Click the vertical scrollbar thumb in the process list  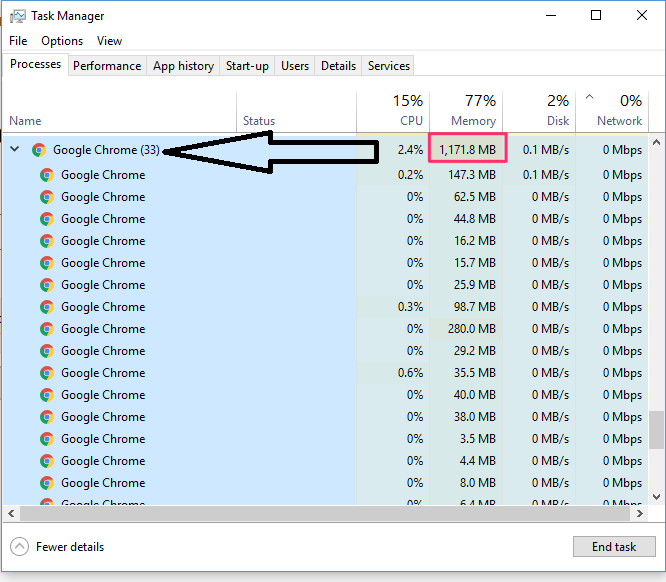(656, 430)
